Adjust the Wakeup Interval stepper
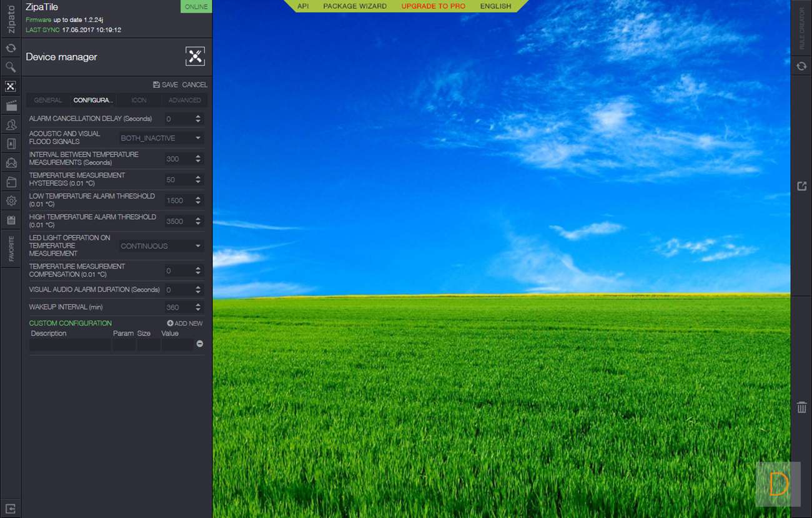 [198, 307]
